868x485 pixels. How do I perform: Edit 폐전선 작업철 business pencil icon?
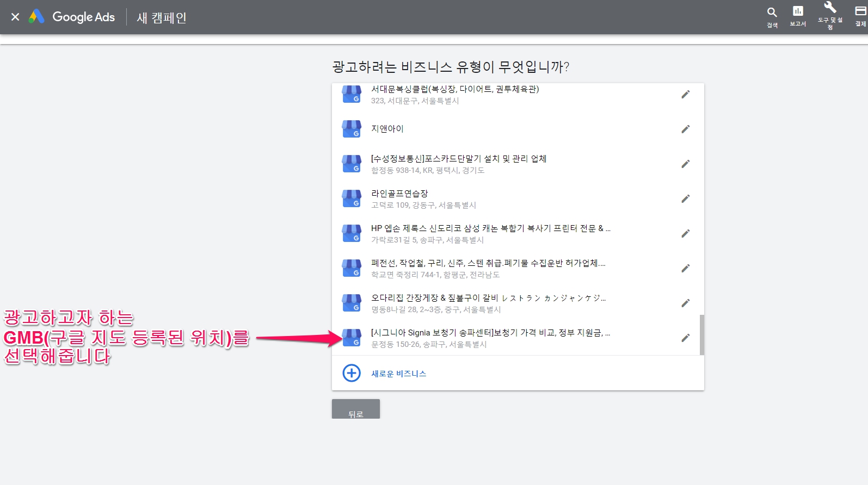(686, 268)
